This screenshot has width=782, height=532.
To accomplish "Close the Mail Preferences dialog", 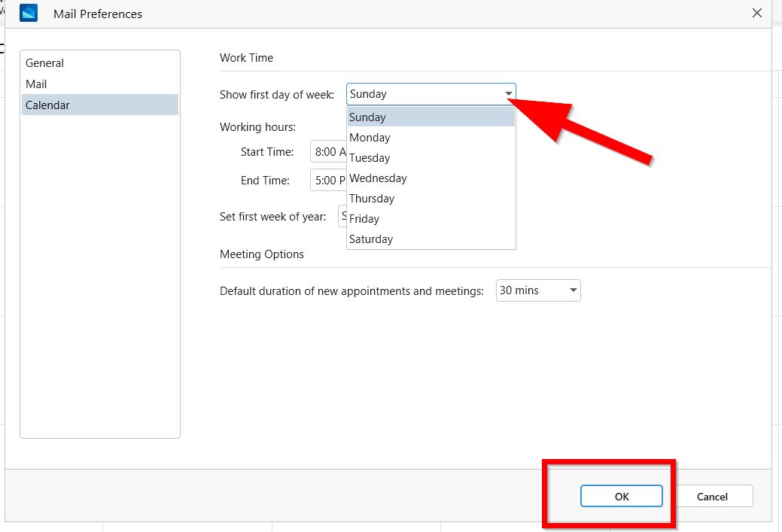I will [756, 14].
